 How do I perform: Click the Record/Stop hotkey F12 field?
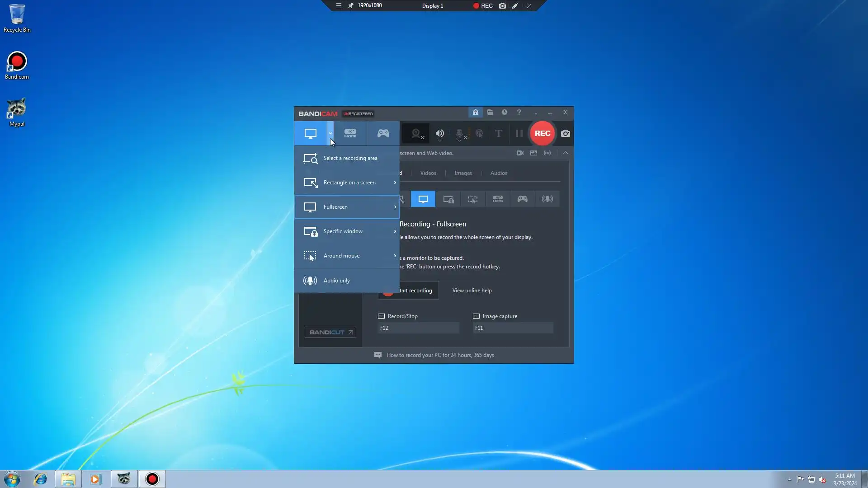[418, 328]
